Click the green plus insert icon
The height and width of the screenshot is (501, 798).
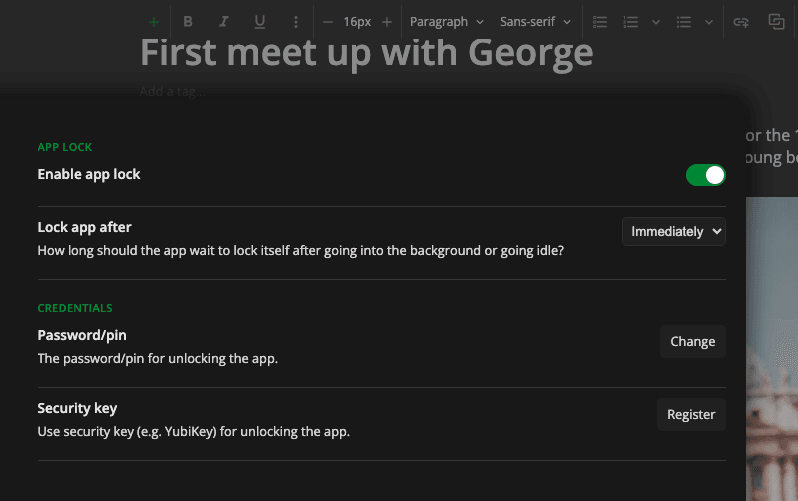coord(154,21)
